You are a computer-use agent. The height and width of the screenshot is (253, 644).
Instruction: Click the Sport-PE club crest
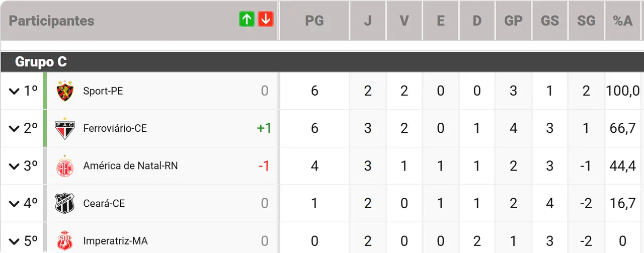(x=65, y=91)
